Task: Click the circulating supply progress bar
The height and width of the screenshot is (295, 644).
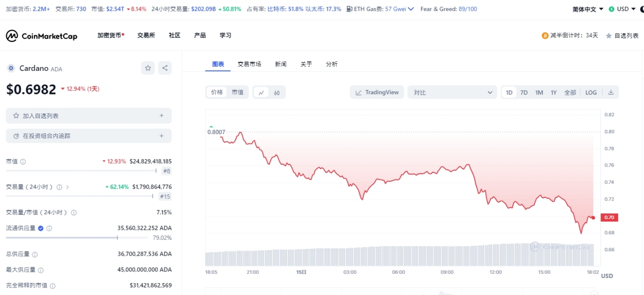Action: pyautogui.click(x=77, y=238)
